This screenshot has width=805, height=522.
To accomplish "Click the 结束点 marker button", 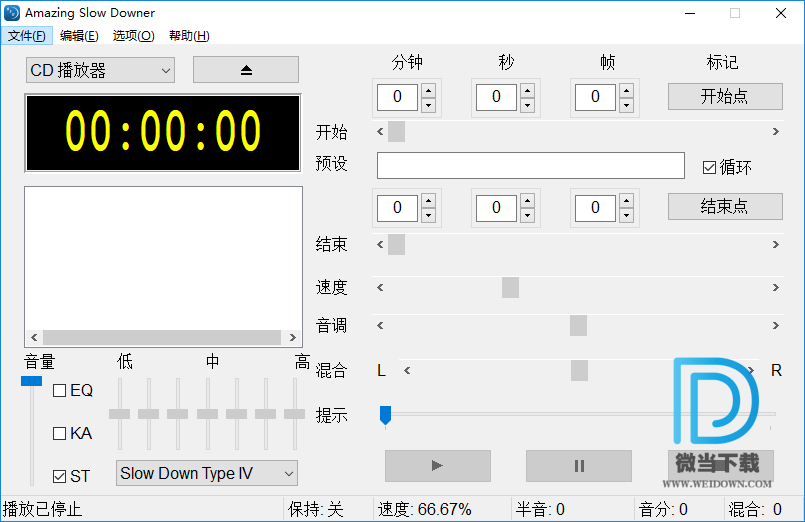I will [x=725, y=207].
